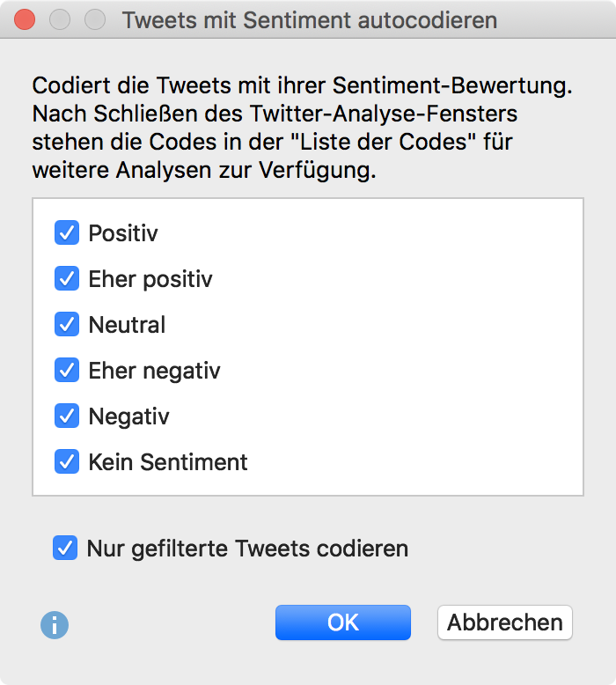Viewport: 616px width, 685px height.
Task: Close the dialog with red button
Action: 26,19
